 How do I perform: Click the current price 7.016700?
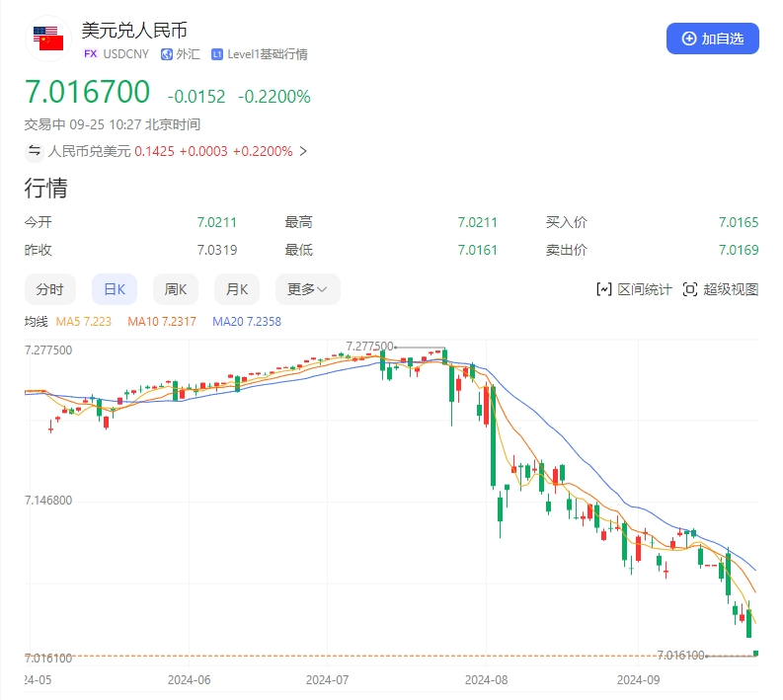(88, 92)
